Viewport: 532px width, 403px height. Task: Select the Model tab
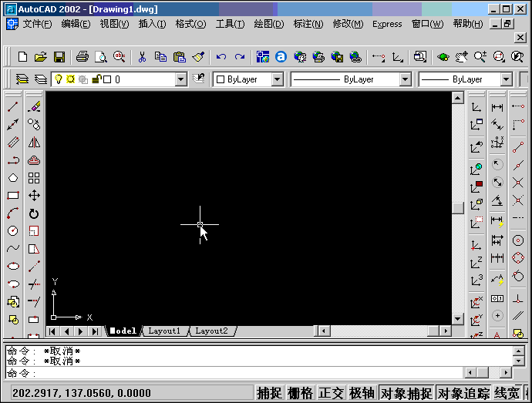coord(123,331)
